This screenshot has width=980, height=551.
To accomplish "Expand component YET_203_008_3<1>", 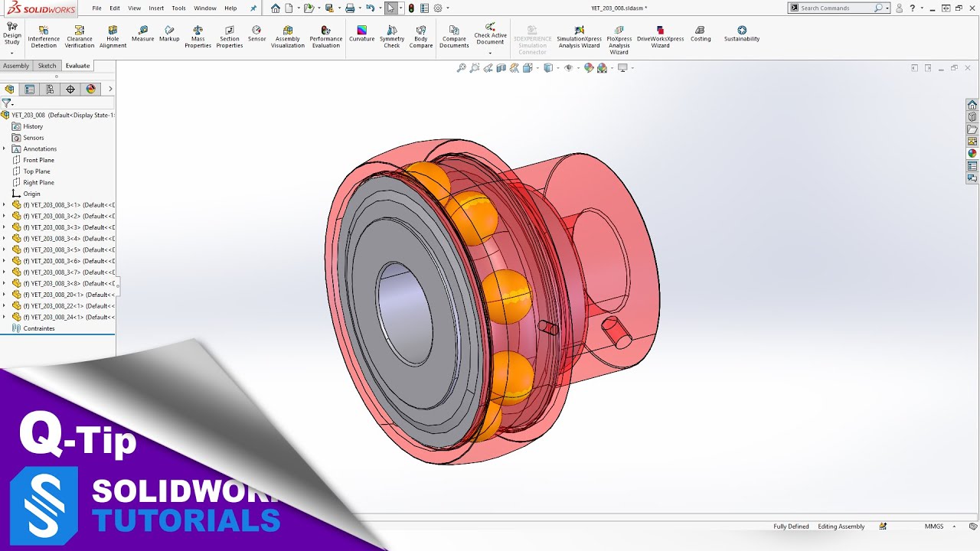I will [x=4, y=204].
